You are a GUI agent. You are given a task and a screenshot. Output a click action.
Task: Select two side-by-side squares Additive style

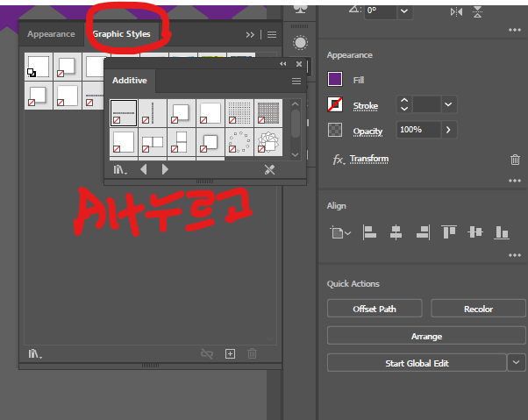(x=153, y=142)
